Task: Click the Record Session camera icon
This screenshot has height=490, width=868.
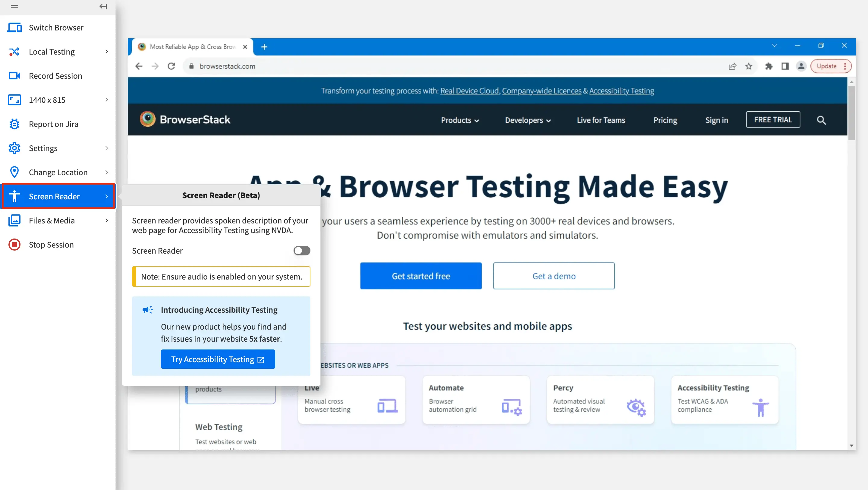Action: click(14, 76)
